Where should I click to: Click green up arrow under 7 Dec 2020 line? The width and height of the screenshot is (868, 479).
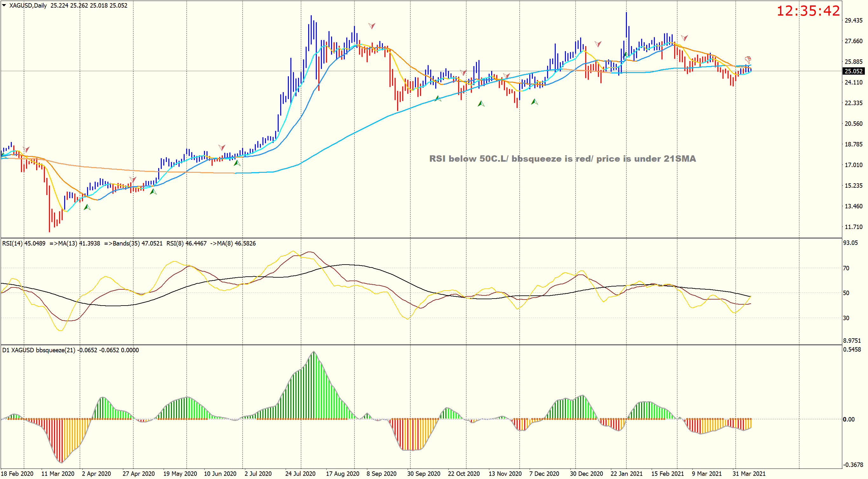pos(534,102)
